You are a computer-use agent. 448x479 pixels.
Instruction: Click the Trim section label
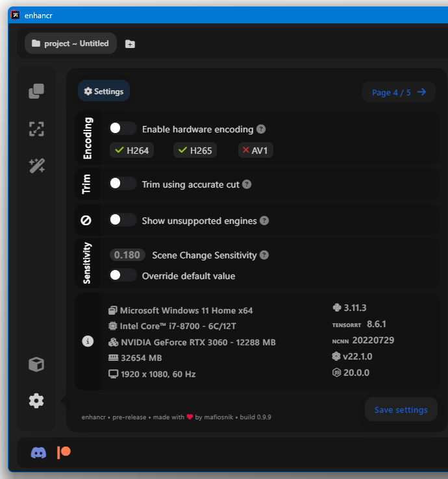tap(86, 184)
